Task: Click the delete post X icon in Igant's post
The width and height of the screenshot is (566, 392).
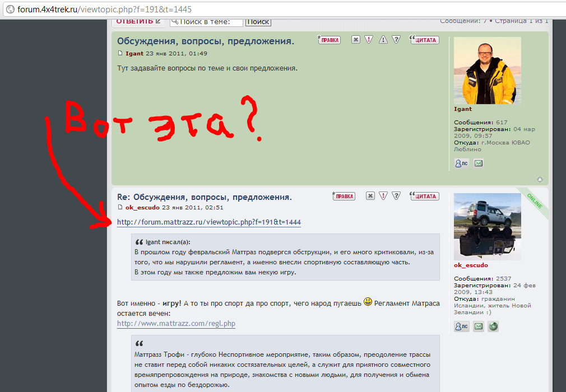Action: 356,40
